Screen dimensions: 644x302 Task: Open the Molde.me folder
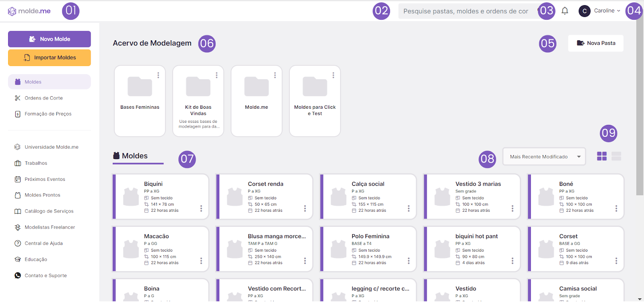coord(256,101)
